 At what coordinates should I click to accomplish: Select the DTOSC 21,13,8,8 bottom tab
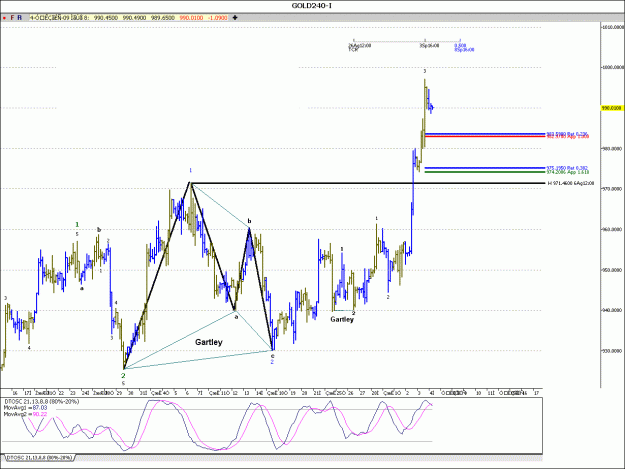point(39,457)
